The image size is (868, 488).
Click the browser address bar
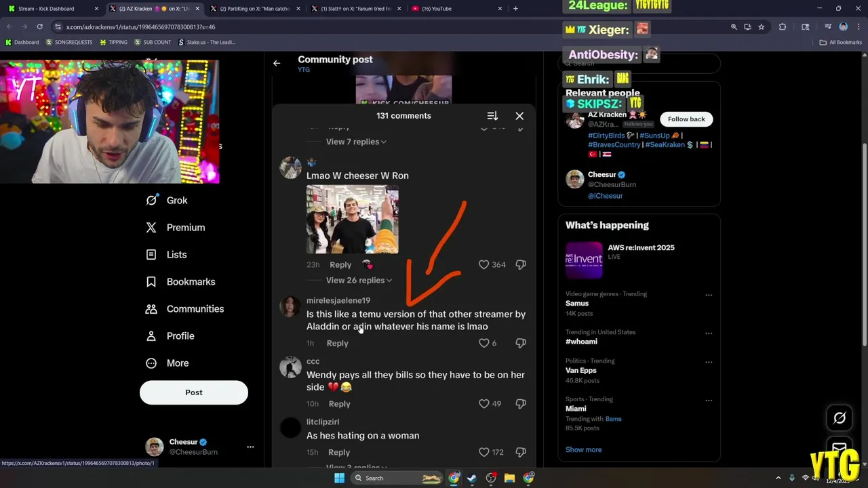click(393, 26)
